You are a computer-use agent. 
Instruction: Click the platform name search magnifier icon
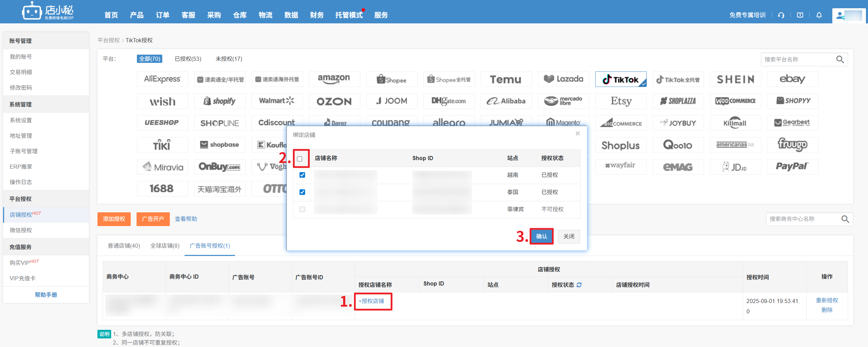tap(840, 59)
